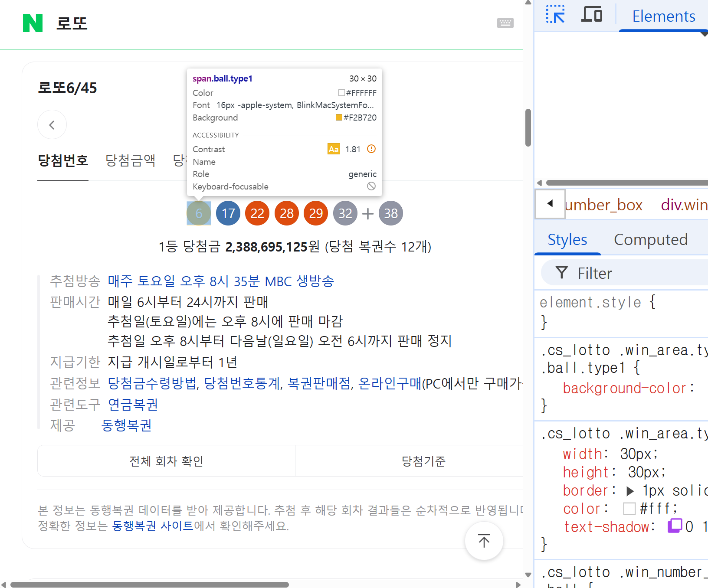Viewport: 708px width, 588px height.
Task: Open the text-shadow editor swatch
Action: tap(674, 526)
